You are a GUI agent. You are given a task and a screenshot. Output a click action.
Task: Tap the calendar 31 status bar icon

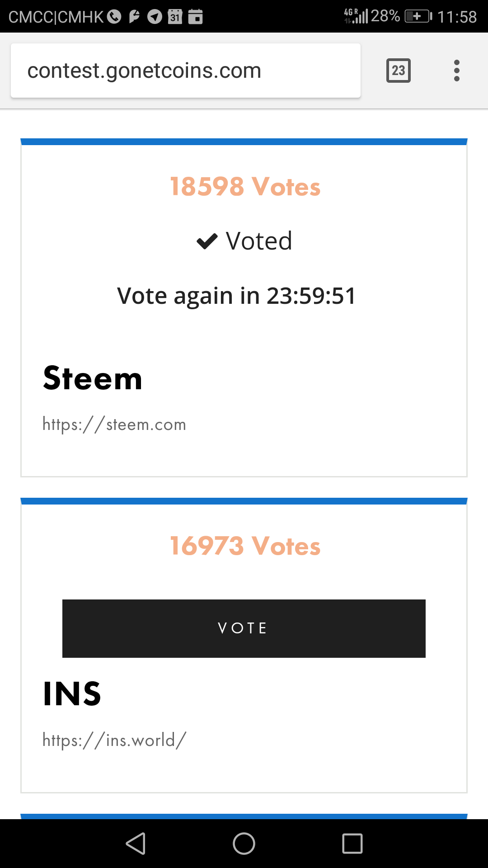pos(175,17)
